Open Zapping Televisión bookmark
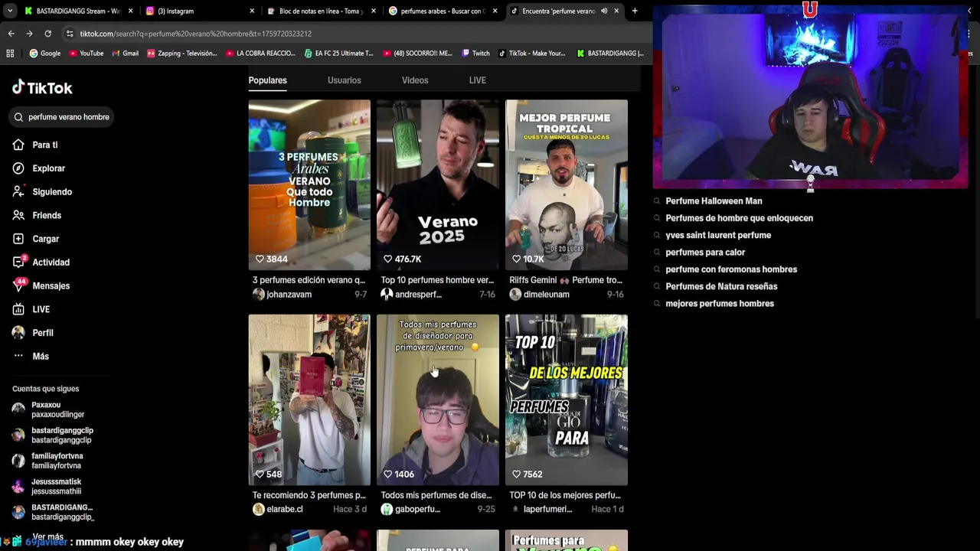Viewport: 980px width, 551px height. coord(182,54)
